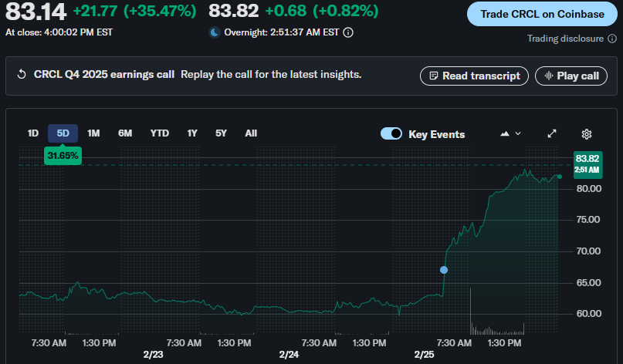Screen dimensions: 623x364
Task: Toggle Key Events switch off
Action: [391, 134]
